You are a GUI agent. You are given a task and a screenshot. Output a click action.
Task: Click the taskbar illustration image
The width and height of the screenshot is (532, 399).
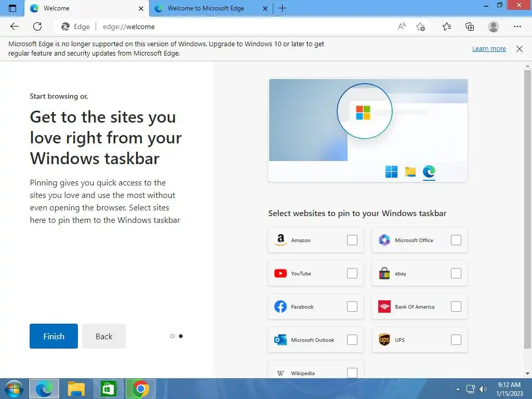[x=368, y=130]
